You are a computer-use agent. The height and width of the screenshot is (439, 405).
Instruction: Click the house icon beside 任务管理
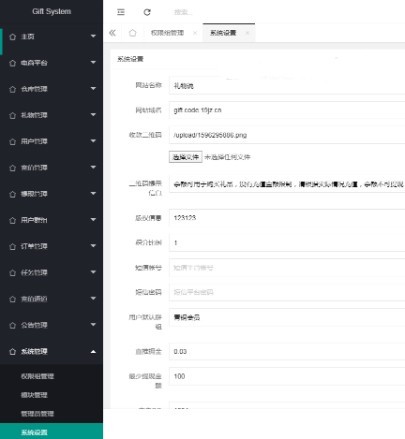coord(13,273)
